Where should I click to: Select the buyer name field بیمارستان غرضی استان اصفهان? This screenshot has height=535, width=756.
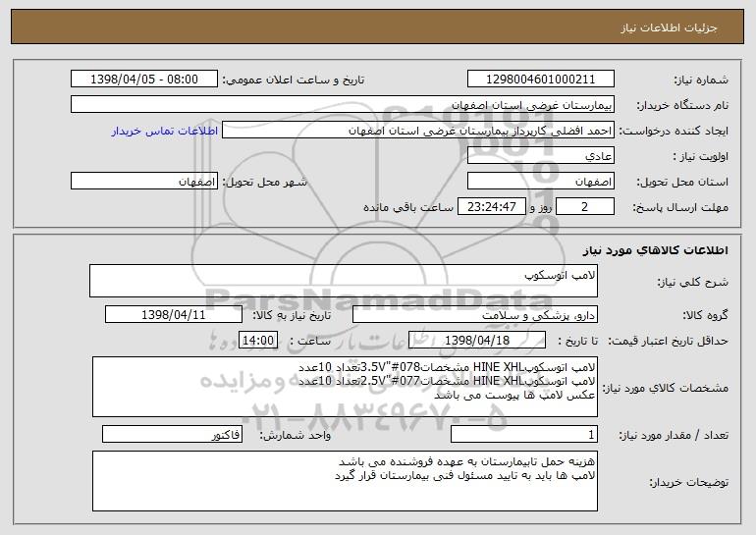pos(343,104)
